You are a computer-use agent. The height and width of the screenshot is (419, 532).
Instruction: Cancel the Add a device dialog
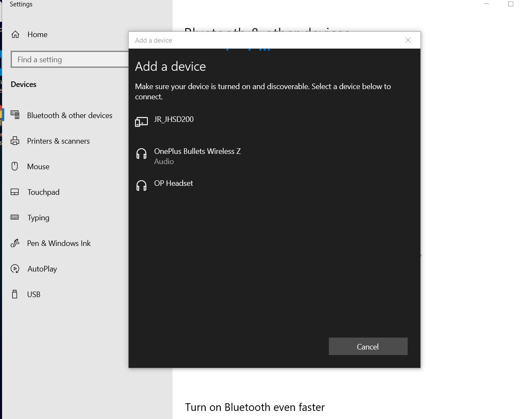tap(368, 346)
